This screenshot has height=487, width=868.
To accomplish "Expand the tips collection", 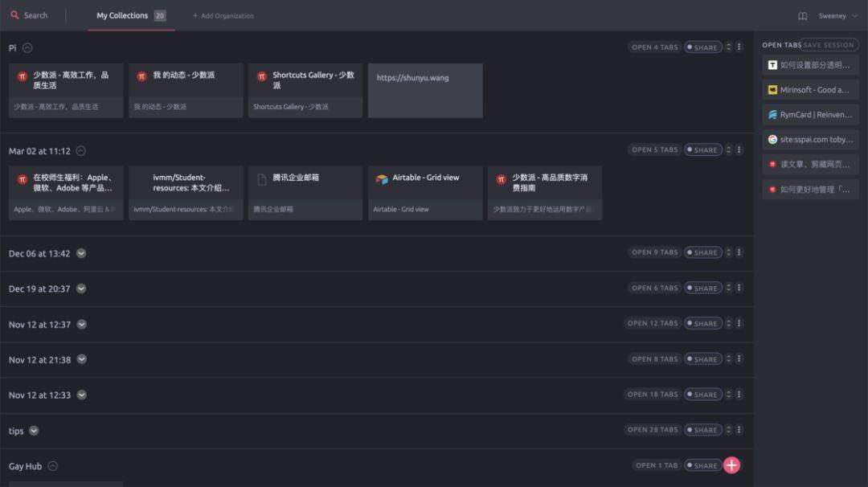I will [34, 431].
